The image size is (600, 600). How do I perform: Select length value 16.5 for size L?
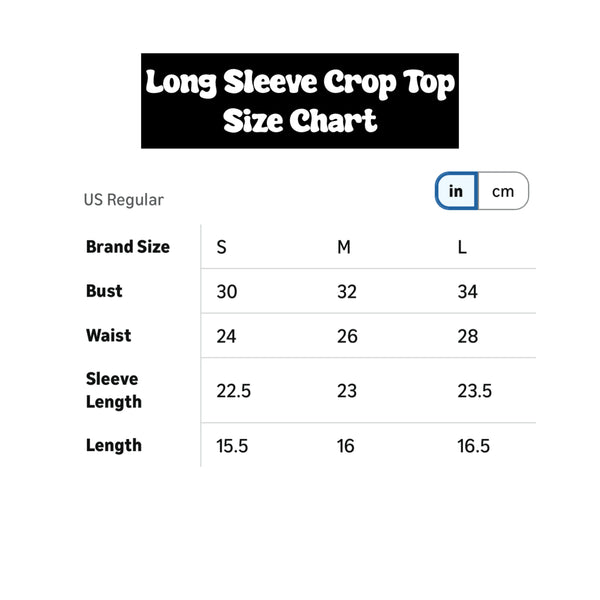(x=474, y=446)
